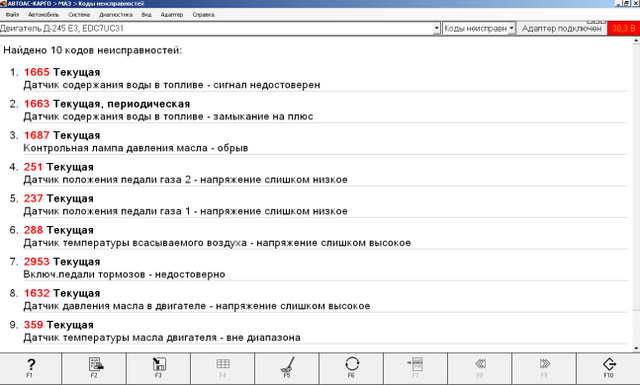The width and height of the screenshot is (640, 385).
Task: Open the Адаптер menu
Action: coord(171,15)
